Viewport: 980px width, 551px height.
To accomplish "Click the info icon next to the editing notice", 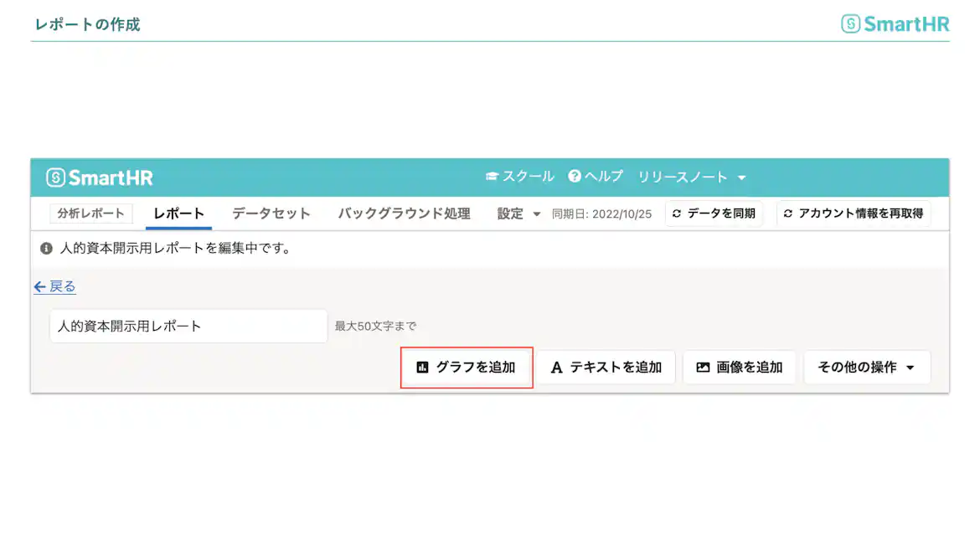I will (44, 248).
